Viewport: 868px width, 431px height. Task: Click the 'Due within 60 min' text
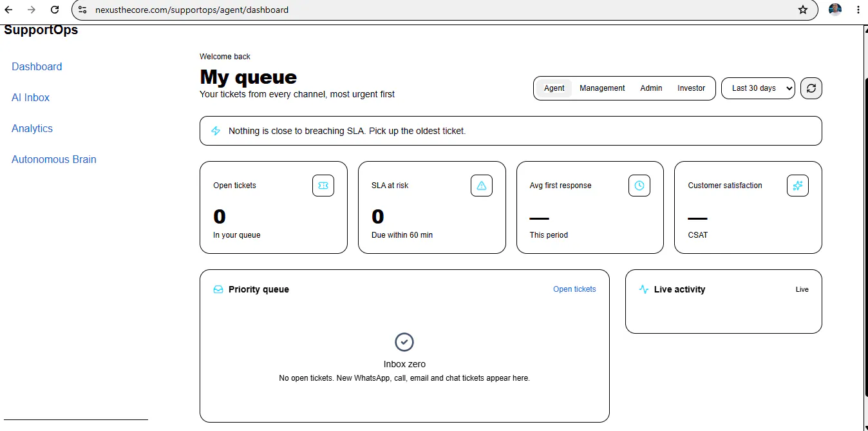(x=402, y=235)
